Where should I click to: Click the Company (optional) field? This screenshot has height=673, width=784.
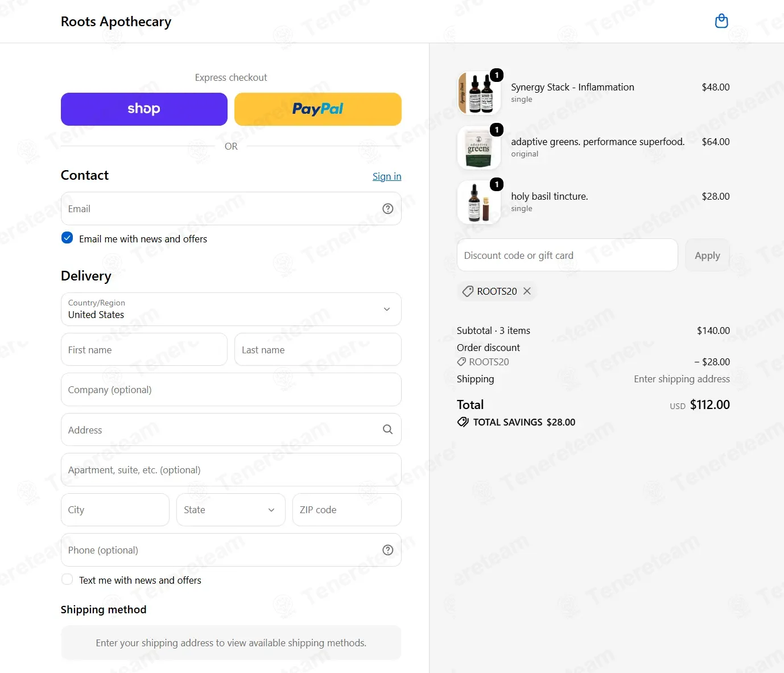pyautogui.click(x=231, y=390)
